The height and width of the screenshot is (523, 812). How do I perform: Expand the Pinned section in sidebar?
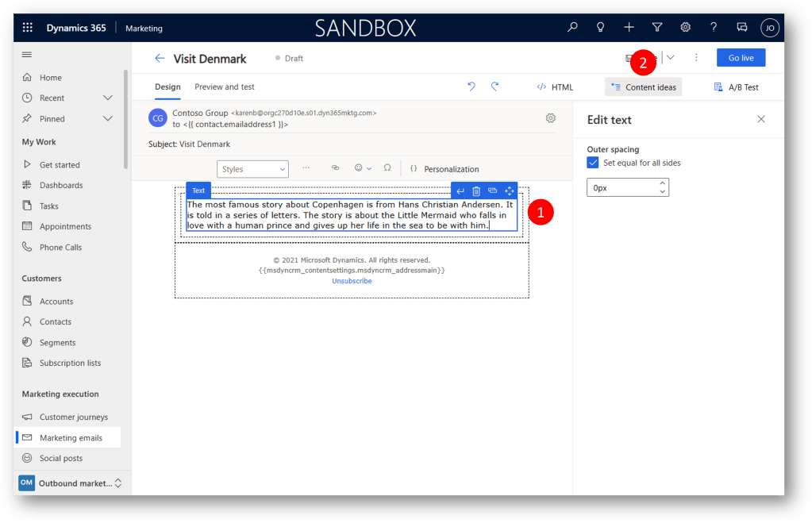tap(108, 118)
